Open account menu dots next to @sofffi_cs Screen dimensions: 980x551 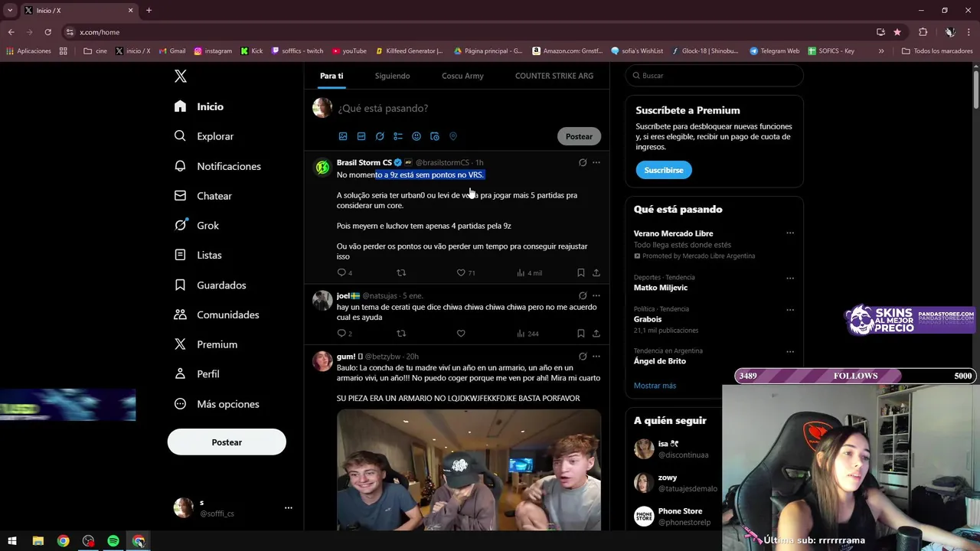[x=289, y=507]
